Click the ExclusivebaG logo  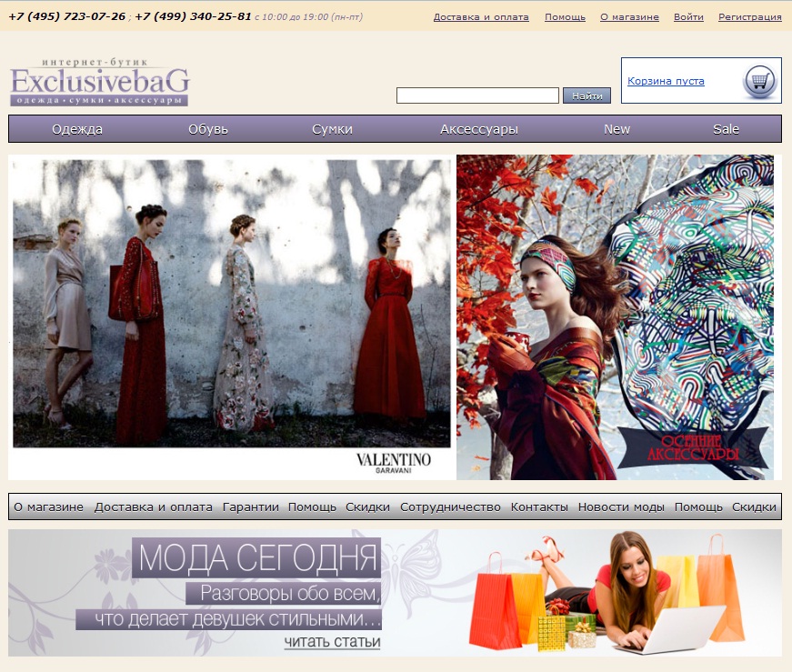coord(99,82)
